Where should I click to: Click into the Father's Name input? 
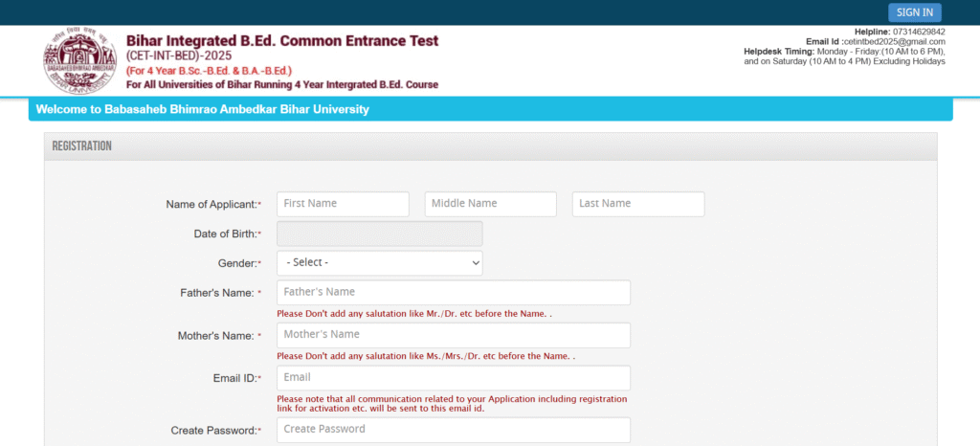click(453, 292)
